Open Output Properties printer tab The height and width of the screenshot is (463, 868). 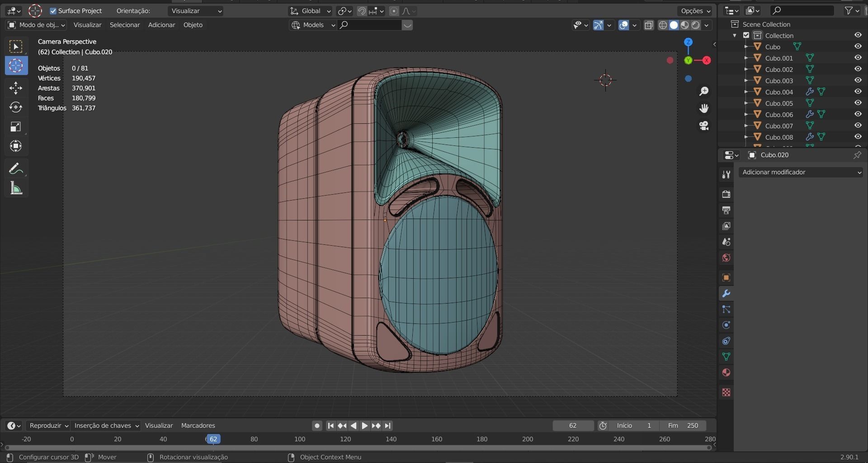(726, 210)
